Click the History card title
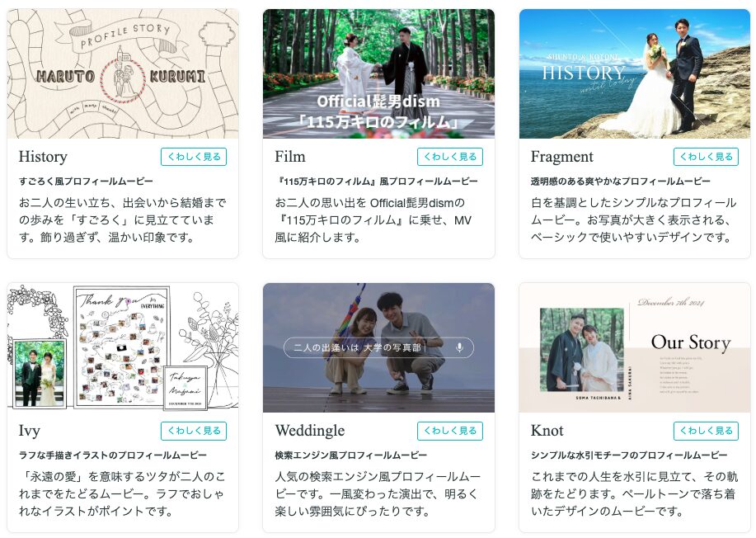Image resolution: width=756 pixels, height=538 pixels. tap(43, 157)
